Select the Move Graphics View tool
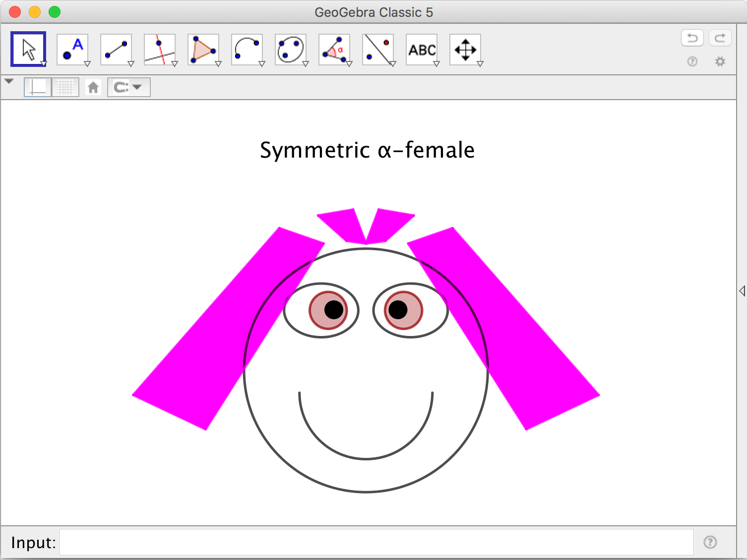 (x=465, y=49)
